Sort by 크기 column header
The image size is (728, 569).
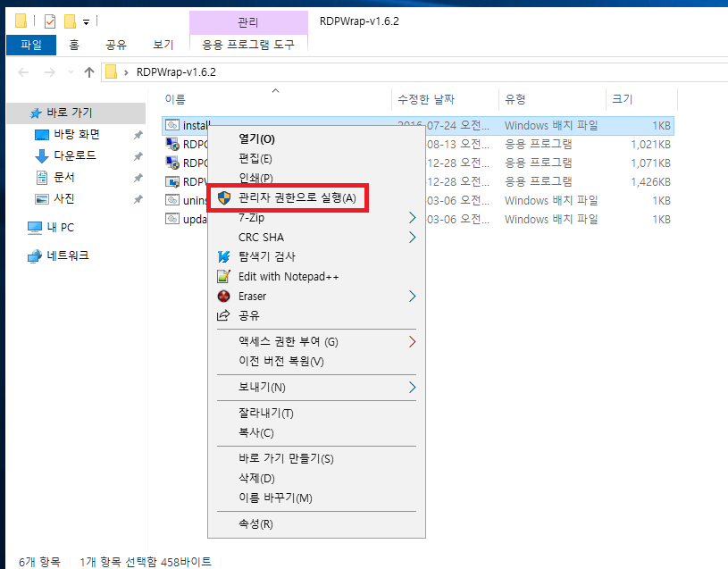point(622,99)
